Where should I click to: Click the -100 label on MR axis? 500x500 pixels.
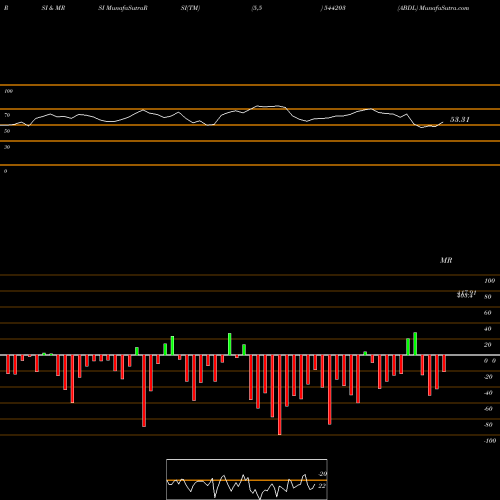[x=490, y=441]
